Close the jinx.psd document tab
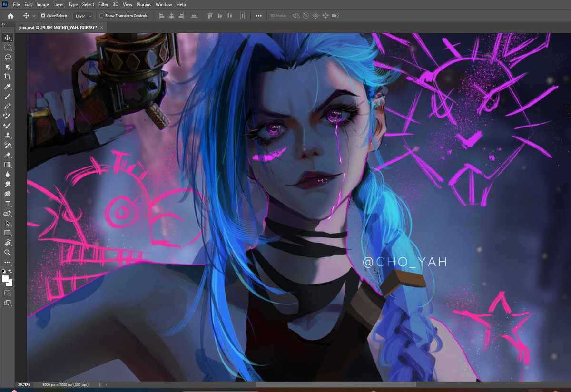Image resolution: width=571 pixels, height=392 pixels. 102,28
